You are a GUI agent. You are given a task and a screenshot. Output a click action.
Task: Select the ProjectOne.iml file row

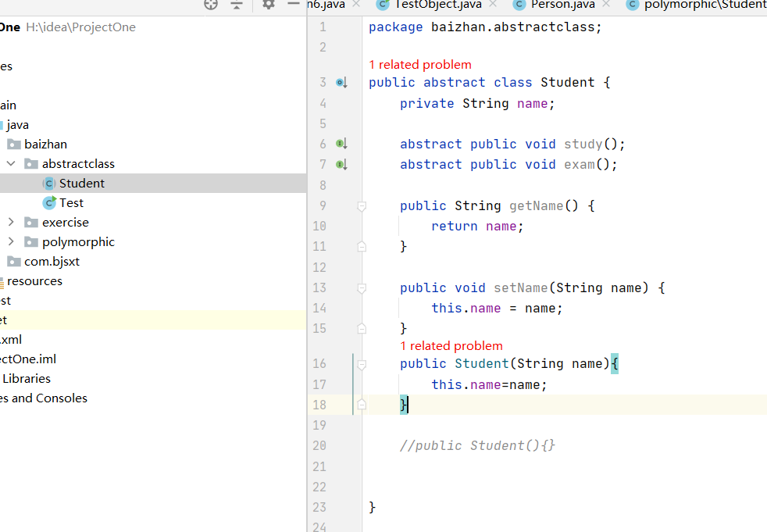(28, 359)
